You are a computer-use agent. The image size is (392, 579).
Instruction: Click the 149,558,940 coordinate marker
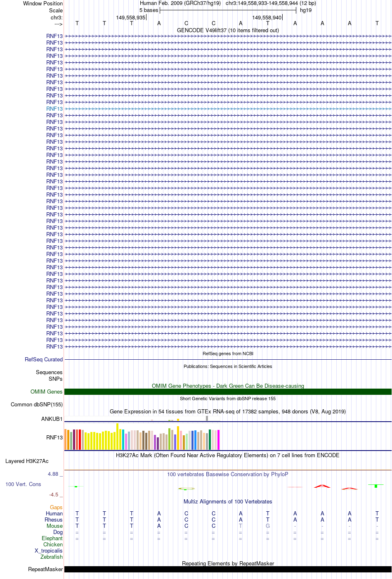[x=267, y=18]
